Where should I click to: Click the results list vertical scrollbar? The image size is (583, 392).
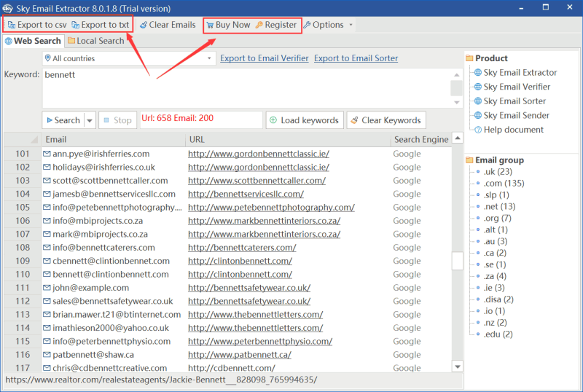pyautogui.click(x=457, y=260)
